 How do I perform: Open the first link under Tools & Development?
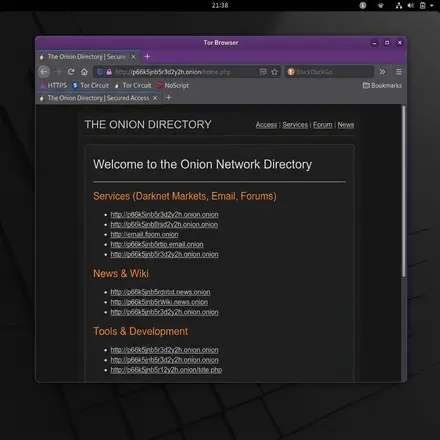click(x=164, y=350)
